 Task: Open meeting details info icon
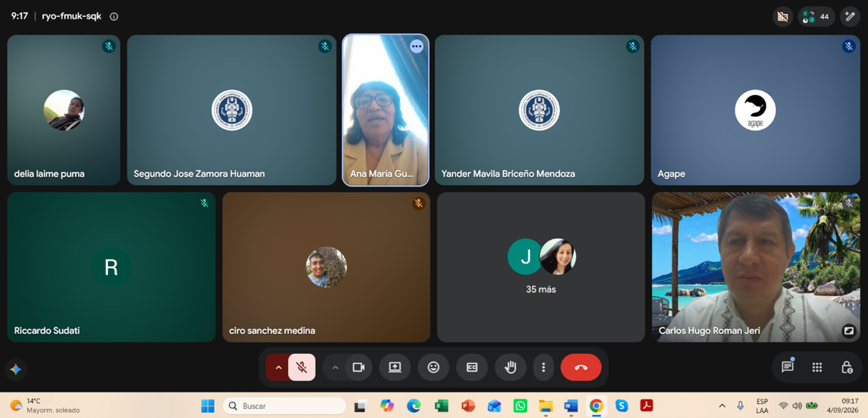coord(114,16)
